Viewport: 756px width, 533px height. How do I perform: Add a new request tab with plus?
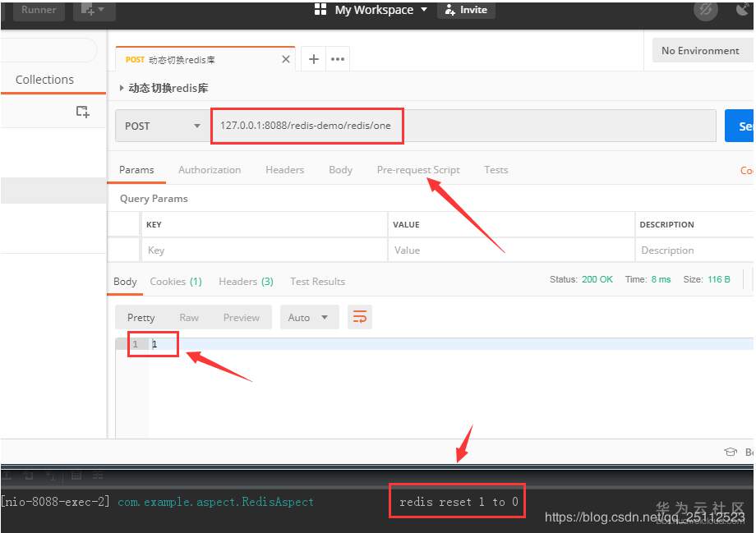coord(313,59)
